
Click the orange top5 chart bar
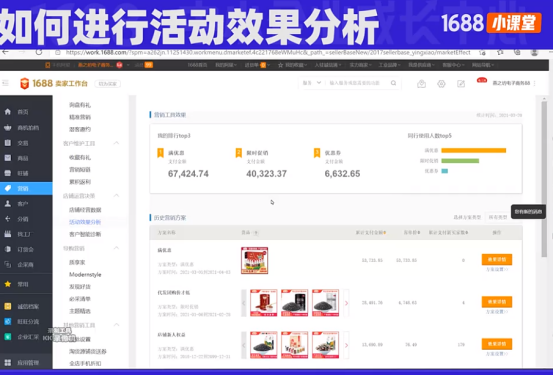[474, 151]
